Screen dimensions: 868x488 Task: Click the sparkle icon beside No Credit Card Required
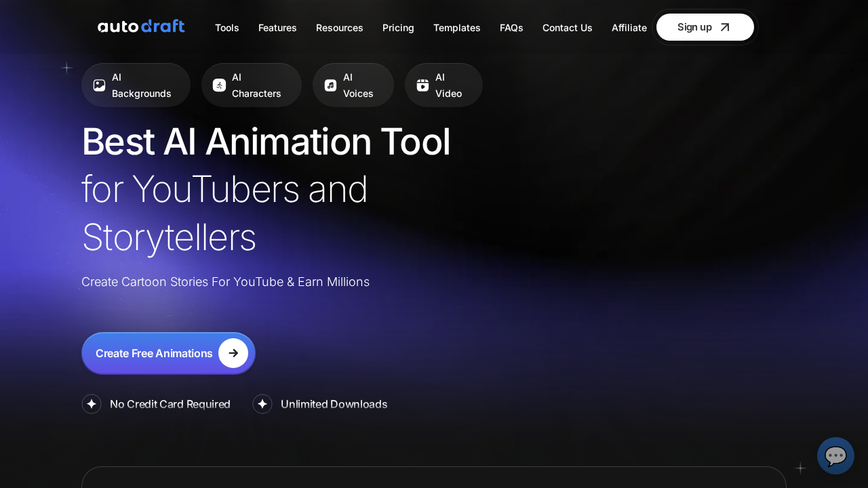click(x=92, y=404)
